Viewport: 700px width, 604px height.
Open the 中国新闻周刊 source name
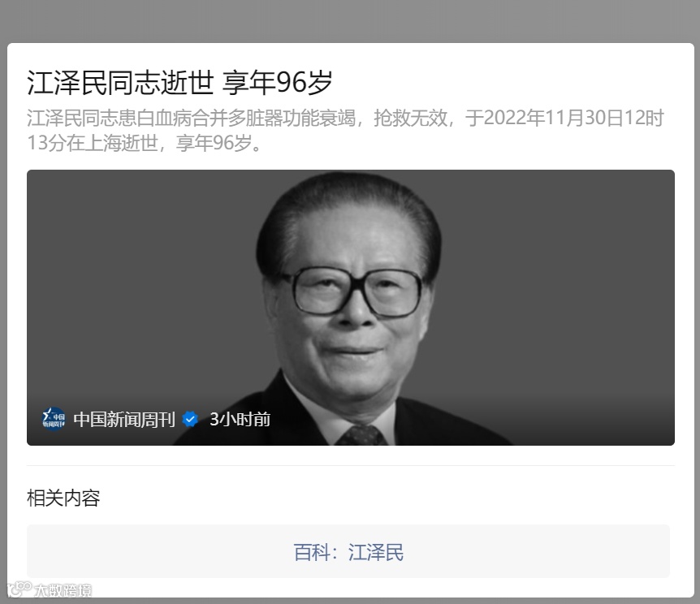pyautogui.click(x=124, y=419)
